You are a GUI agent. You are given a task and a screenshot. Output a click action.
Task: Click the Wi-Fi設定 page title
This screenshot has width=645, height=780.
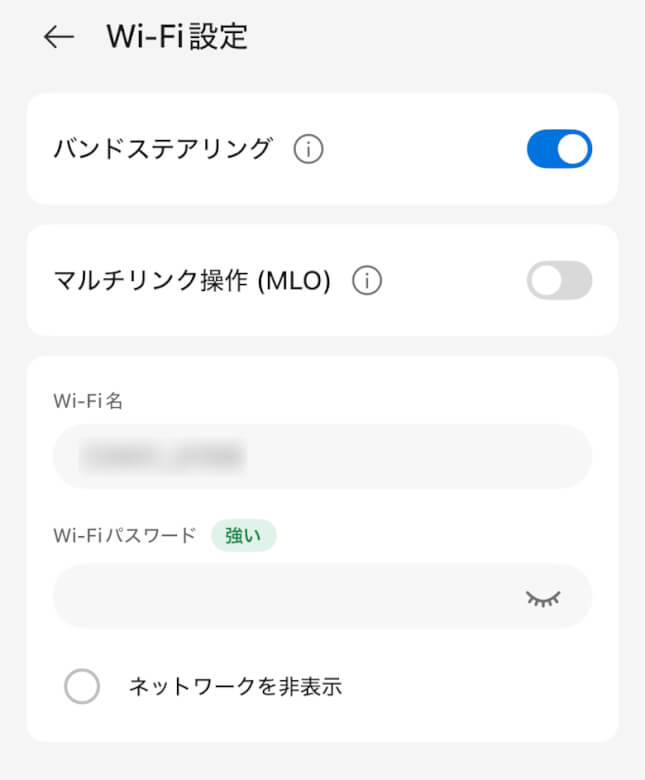point(177,37)
